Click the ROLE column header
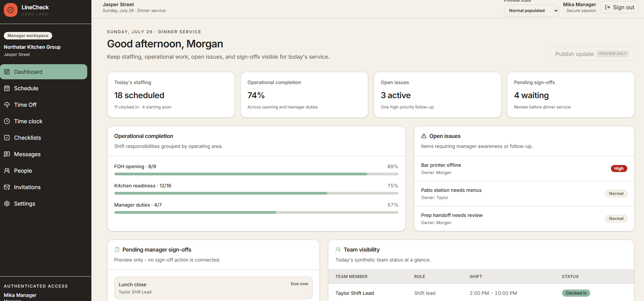This screenshot has width=644, height=301. (x=419, y=277)
